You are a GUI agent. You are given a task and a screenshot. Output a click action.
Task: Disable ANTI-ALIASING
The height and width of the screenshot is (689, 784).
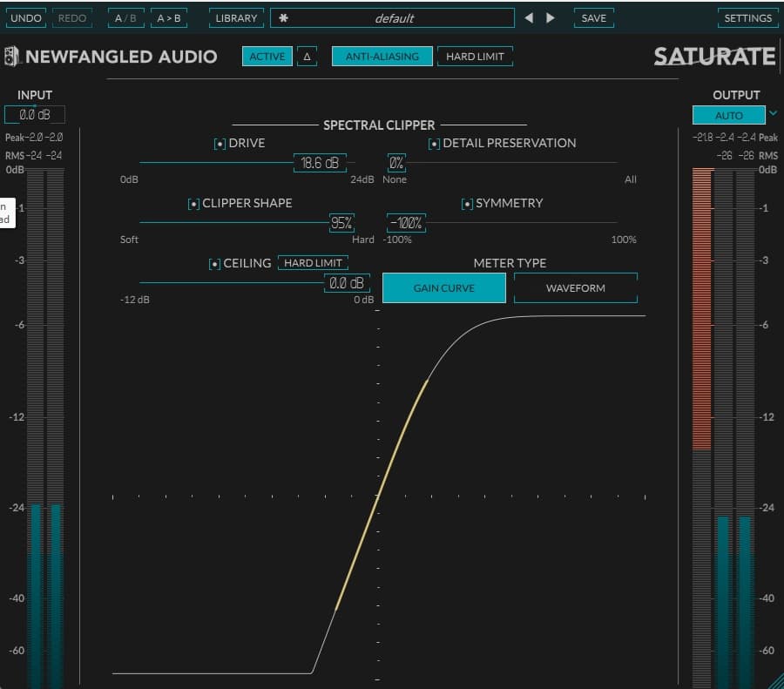click(x=382, y=56)
